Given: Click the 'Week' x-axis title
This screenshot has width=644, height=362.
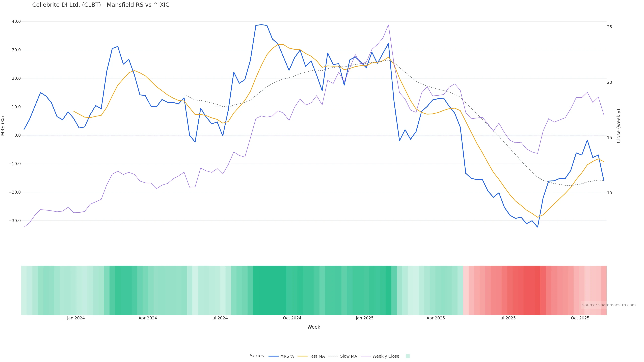Looking at the screenshot, I should pyautogui.click(x=314, y=327).
